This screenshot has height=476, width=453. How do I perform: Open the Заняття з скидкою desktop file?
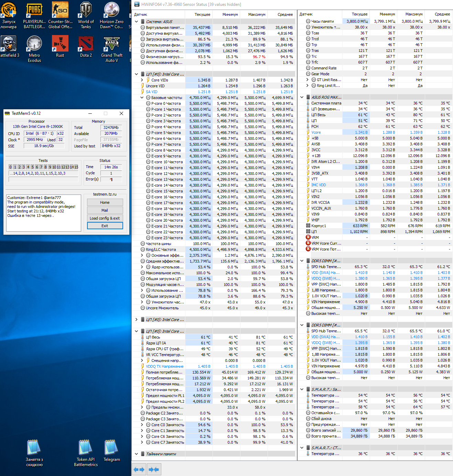click(x=34, y=453)
